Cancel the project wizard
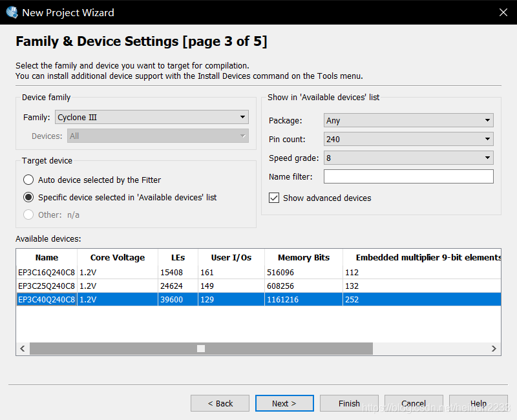Viewport: 517px width, 420px height. (x=414, y=403)
